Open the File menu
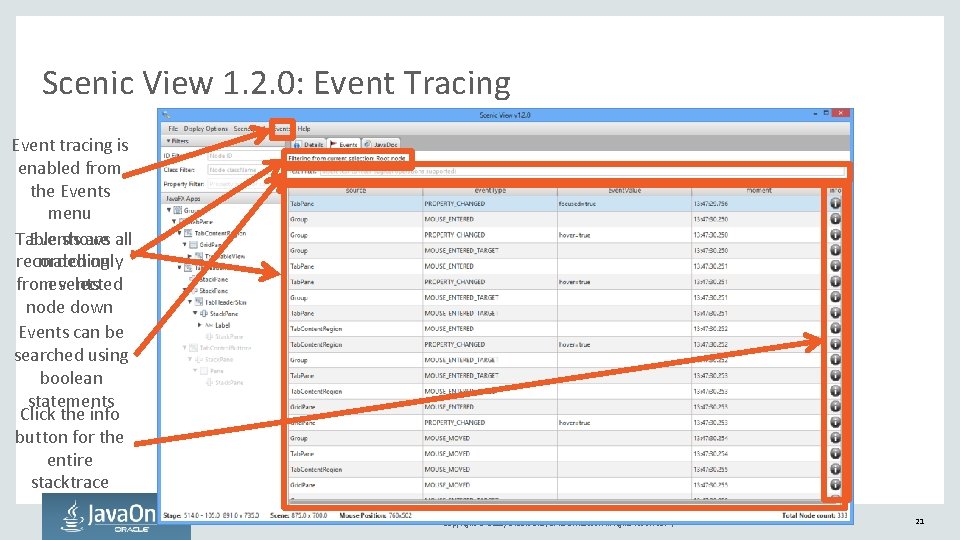Image resolution: width=960 pixels, height=540 pixels. [x=173, y=129]
